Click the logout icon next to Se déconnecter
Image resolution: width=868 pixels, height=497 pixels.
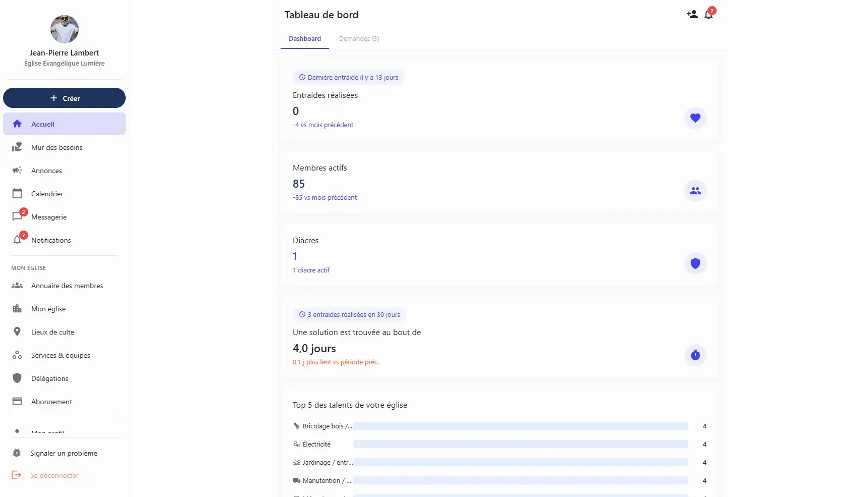click(17, 475)
